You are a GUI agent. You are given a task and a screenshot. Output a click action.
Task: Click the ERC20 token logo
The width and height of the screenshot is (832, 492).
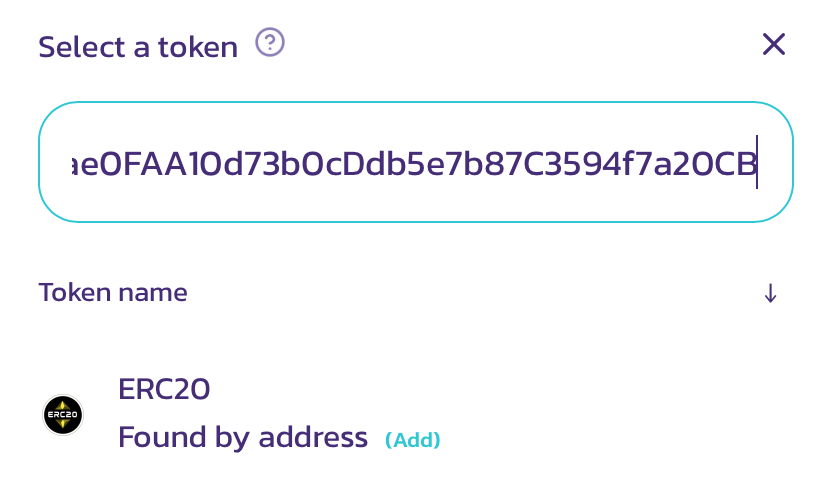pos(63,415)
